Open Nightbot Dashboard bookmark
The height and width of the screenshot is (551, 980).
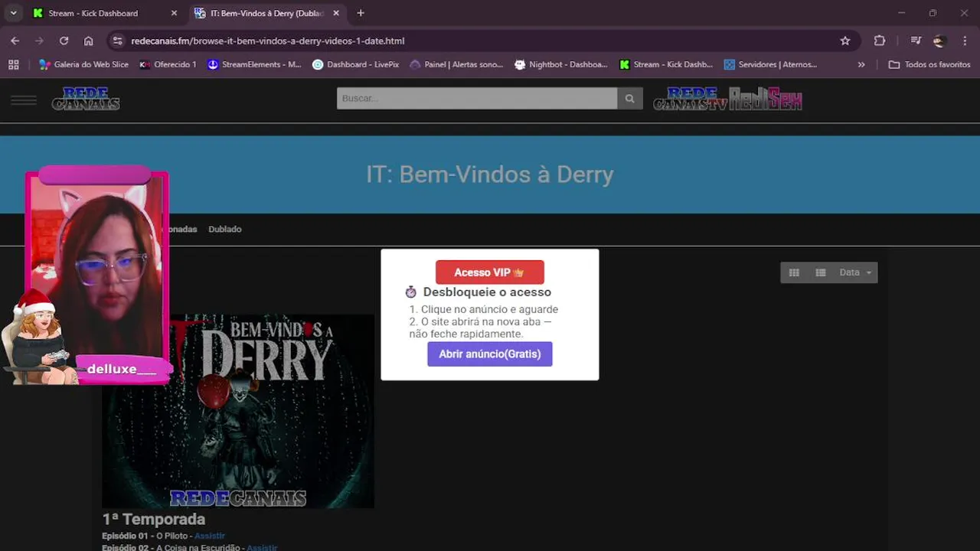coord(561,65)
